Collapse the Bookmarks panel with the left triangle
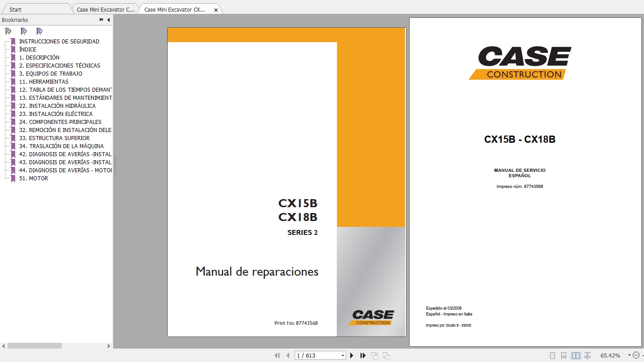The height and width of the screenshot is (362, 644). (x=108, y=20)
